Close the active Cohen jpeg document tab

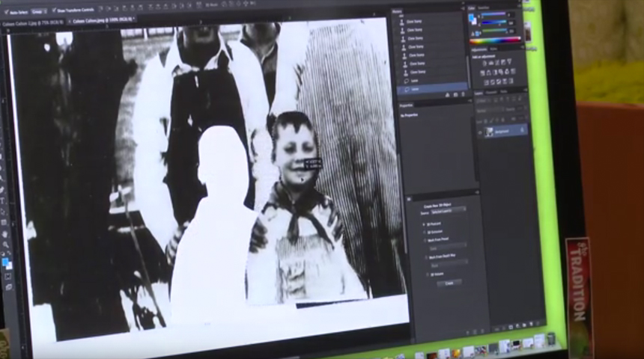click(x=69, y=22)
